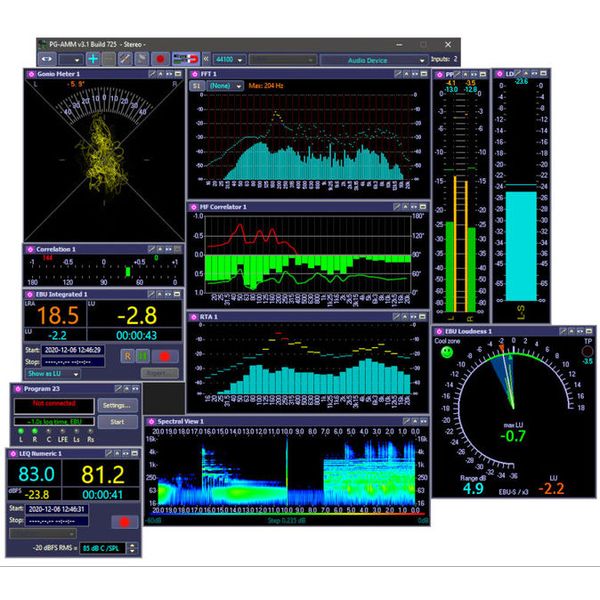The image size is (600, 600).
Task: Click the pink gear icon of EBU Loudness 1
Action: 439,331
